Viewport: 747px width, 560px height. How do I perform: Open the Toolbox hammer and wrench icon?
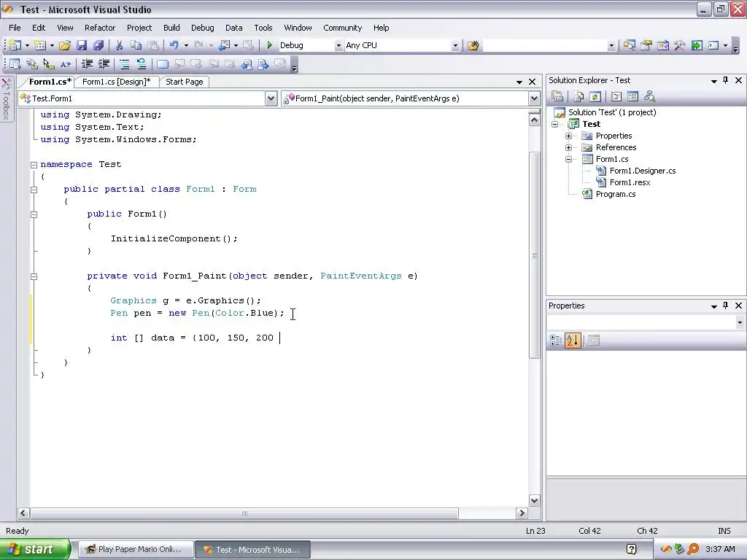pyautogui.click(x=679, y=45)
